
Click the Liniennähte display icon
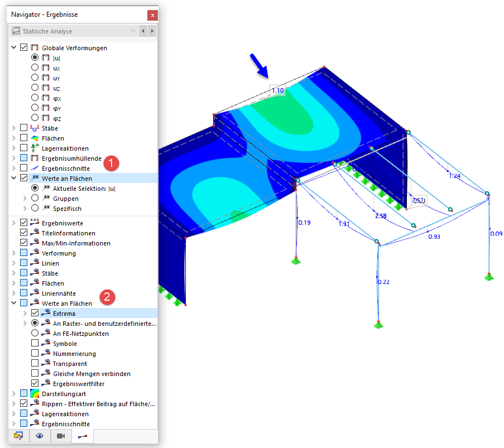tap(35, 293)
